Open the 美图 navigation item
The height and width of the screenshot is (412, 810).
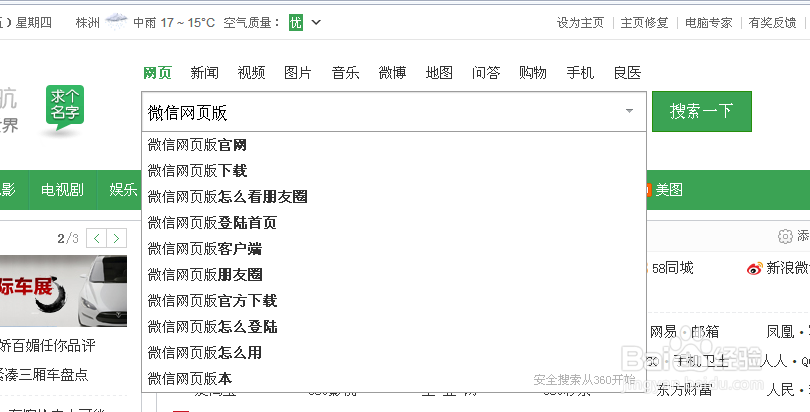[x=669, y=190]
